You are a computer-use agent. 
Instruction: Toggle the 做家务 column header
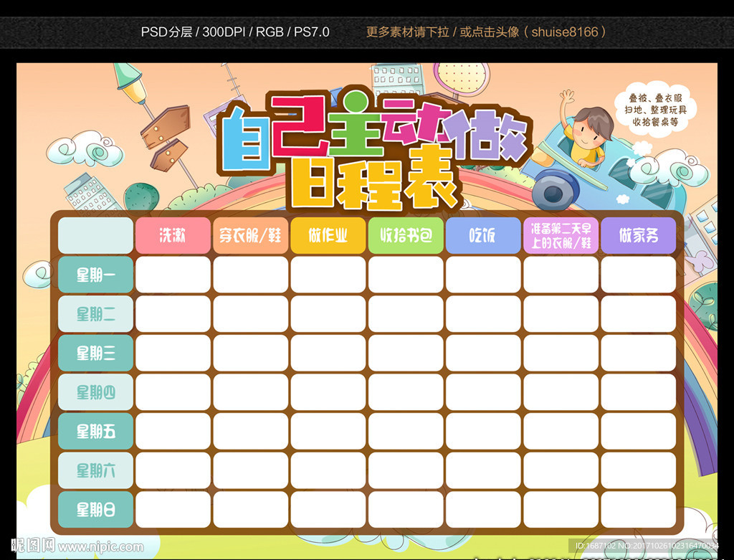pyautogui.click(x=638, y=235)
